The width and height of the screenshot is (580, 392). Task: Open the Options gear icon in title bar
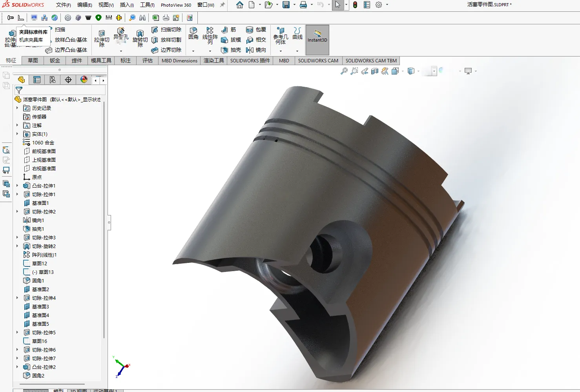click(379, 5)
